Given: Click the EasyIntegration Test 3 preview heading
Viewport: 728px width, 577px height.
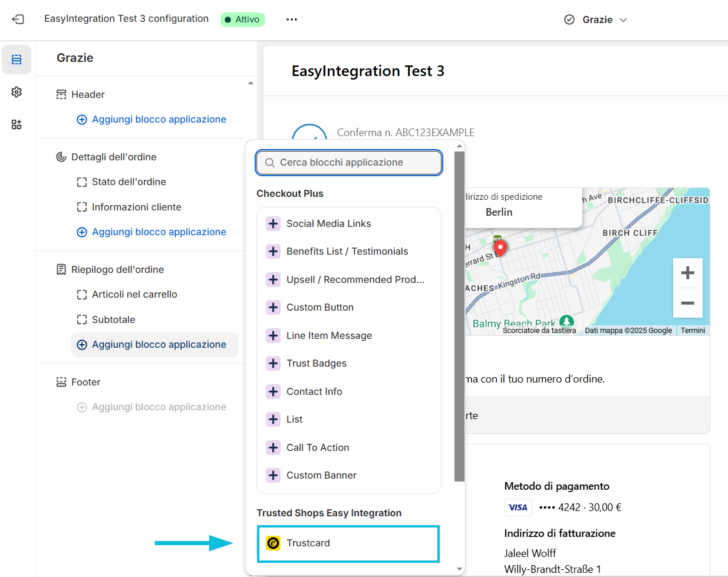Looking at the screenshot, I should (x=368, y=71).
